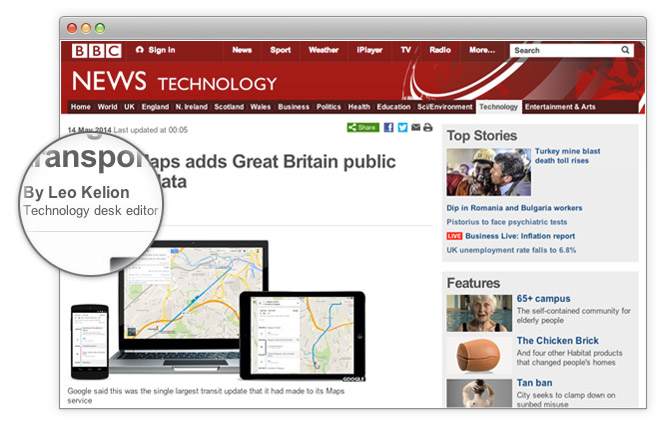Go to Business section tab
The height and width of the screenshot is (424, 662).
[293, 107]
